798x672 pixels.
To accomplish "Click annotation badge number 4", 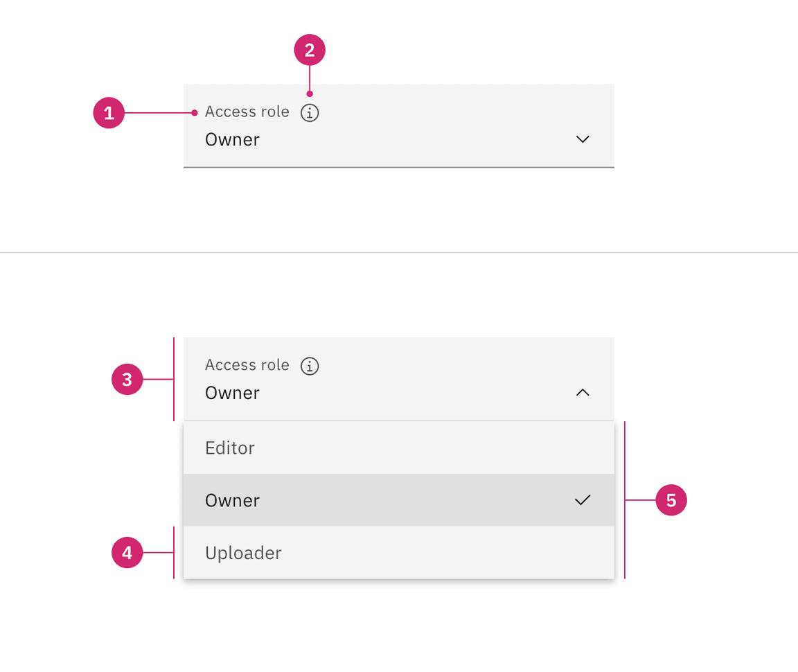I will pos(127,553).
